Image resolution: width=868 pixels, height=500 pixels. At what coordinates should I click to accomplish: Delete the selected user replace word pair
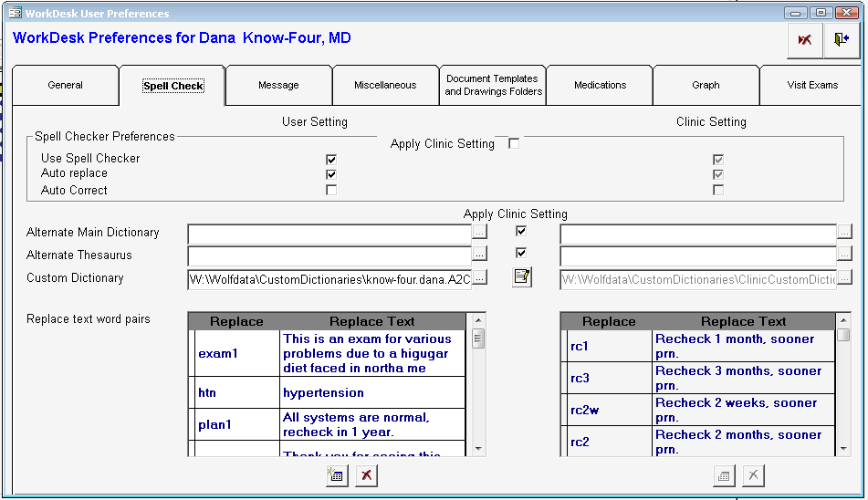367,475
